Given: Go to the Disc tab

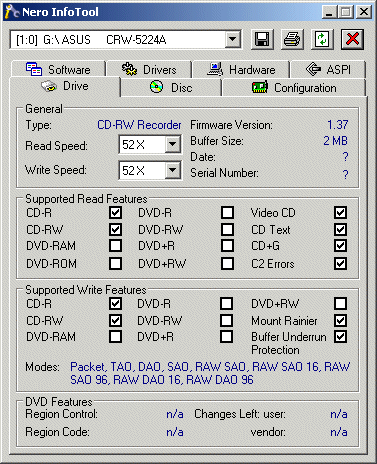Looking at the screenshot, I should 171,88.
